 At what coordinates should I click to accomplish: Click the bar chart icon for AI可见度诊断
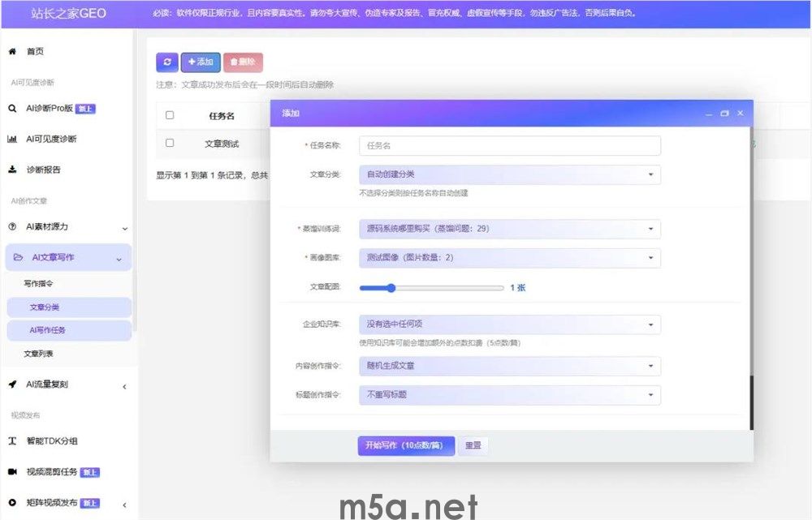click(12, 139)
